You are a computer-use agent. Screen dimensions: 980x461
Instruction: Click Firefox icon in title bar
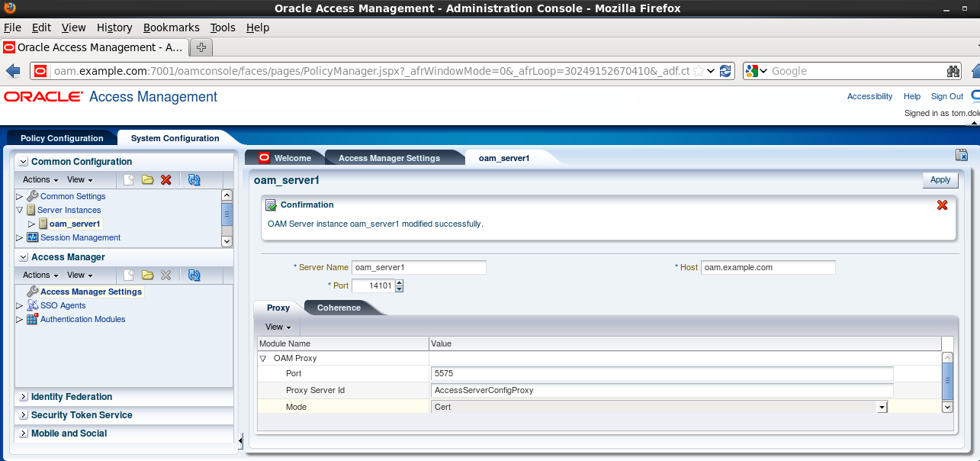(x=10, y=8)
